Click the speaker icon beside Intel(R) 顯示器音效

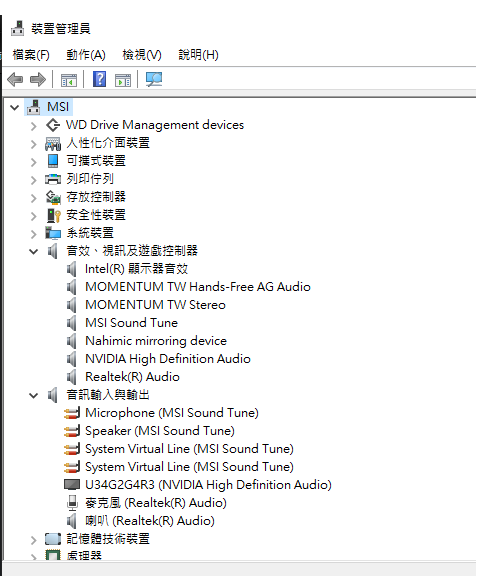[72, 269]
